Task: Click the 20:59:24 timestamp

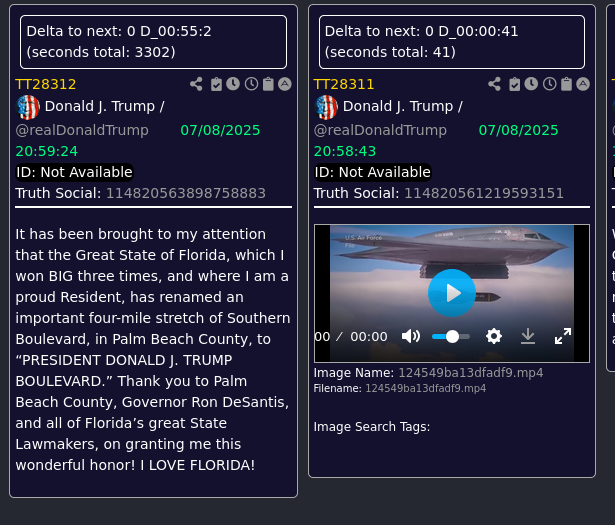Action: point(47,151)
